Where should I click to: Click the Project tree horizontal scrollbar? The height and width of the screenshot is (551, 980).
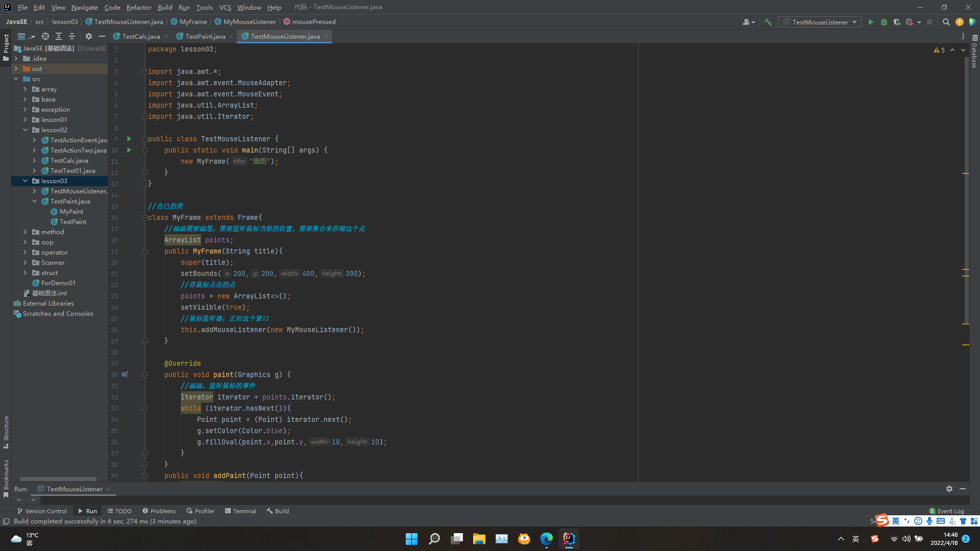[58, 479]
